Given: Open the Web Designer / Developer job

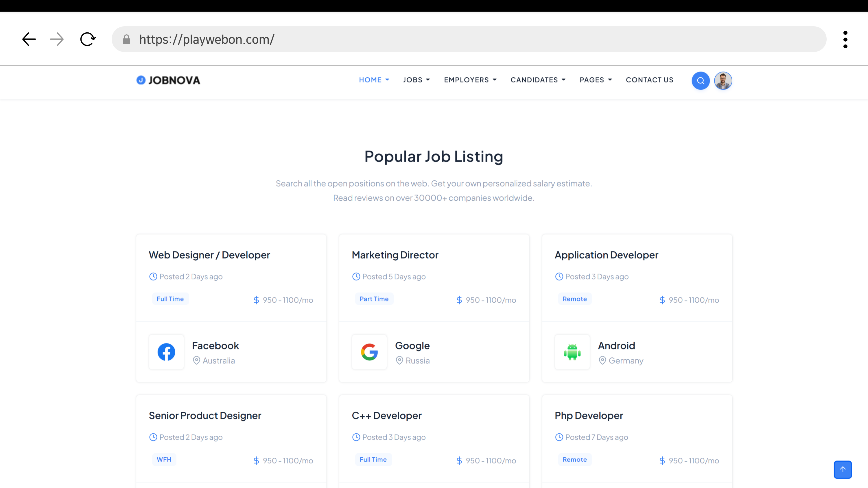Looking at the screenshot, I should pyautogui.click(x=209, y=255).
